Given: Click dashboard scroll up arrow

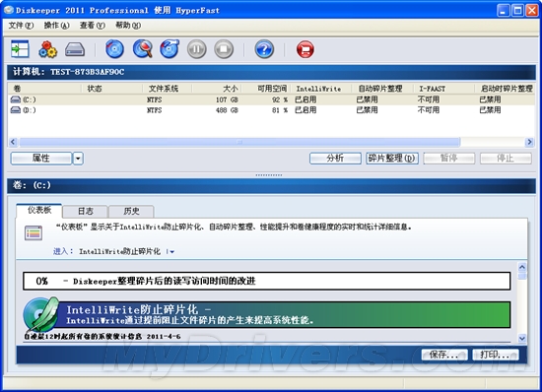Looking at the screenshot, I should click(x=522, y=267).
